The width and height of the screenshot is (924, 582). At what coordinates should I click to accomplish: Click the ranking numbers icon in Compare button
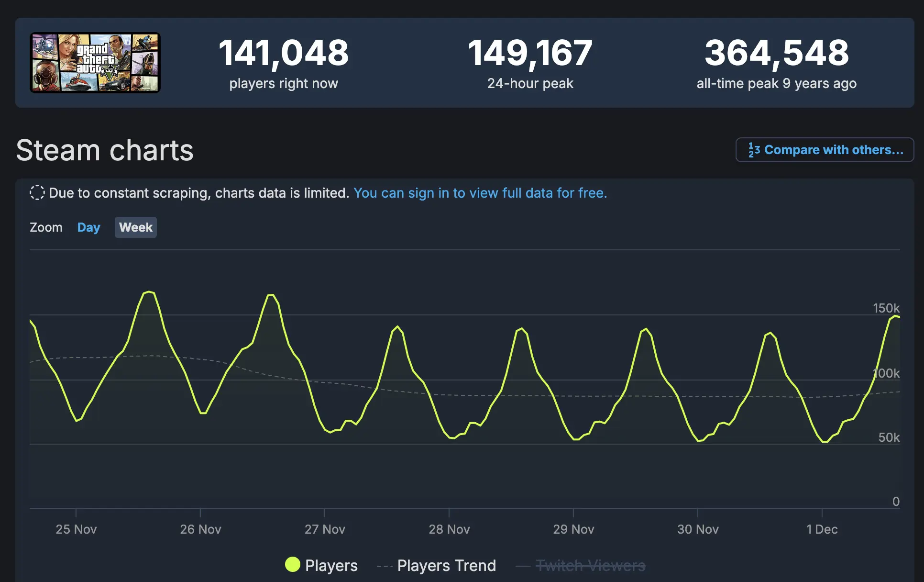click(754, 150)
